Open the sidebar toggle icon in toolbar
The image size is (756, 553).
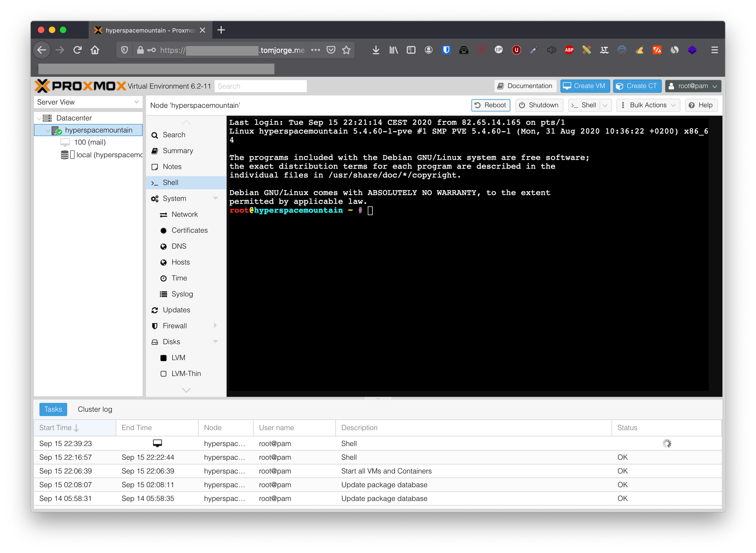tap(411, 50)
